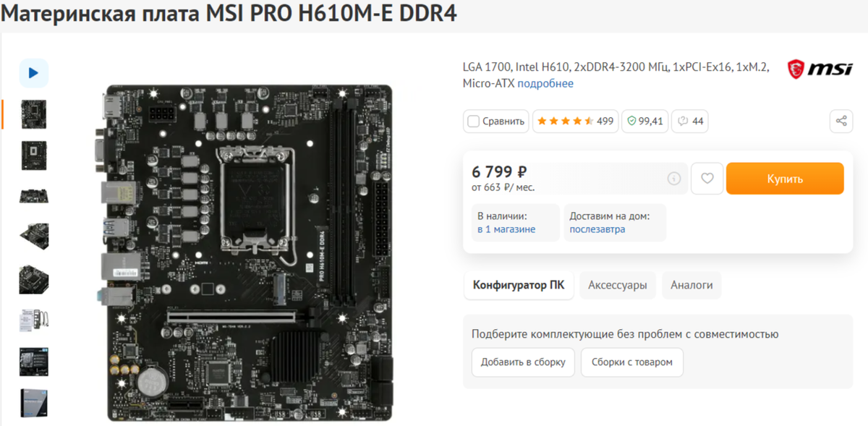View the 99,41 reliability shield rating

[644, 121]
